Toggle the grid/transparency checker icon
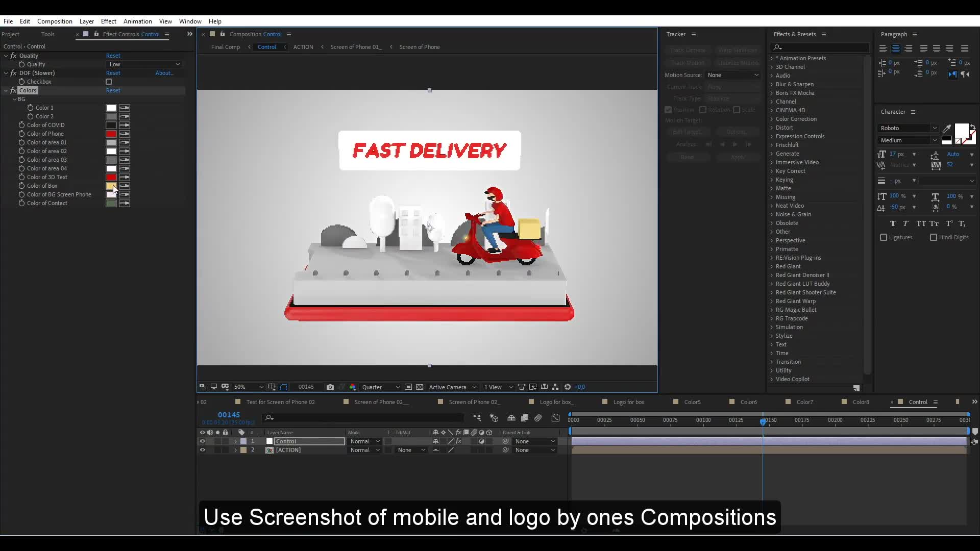 [418, 386]
